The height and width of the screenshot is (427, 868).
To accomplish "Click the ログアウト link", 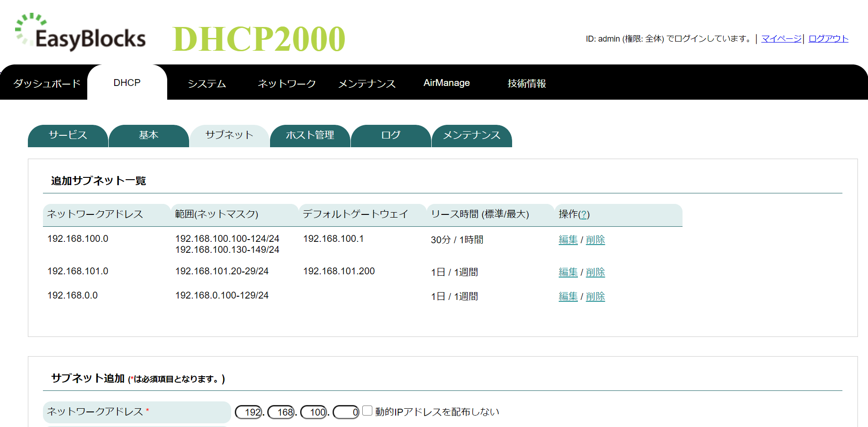I will (828, 39).
